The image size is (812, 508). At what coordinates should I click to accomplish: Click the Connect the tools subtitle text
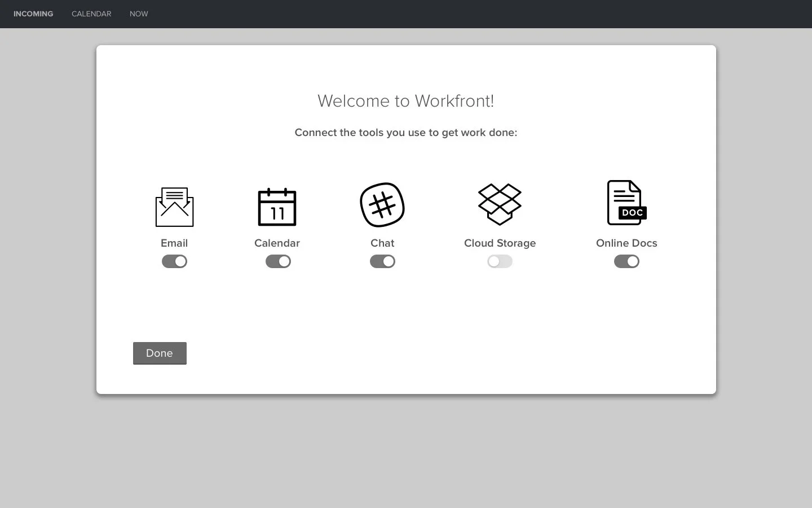pos(406,133)
